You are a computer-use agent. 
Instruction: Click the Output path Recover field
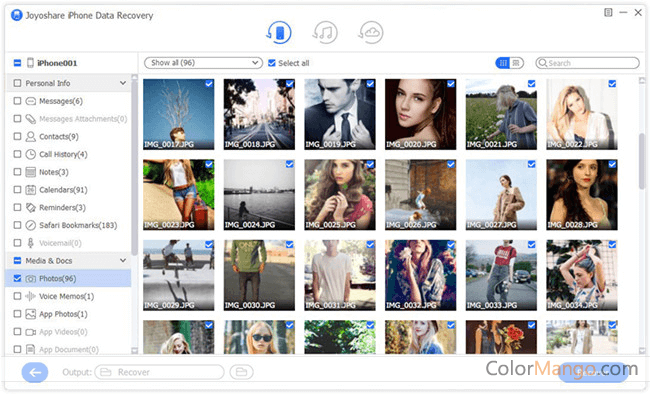click(159, 372)
